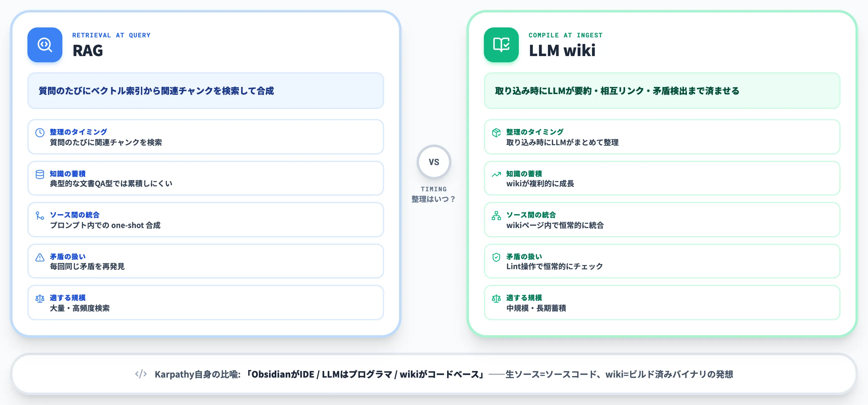Click the TIMING label under VS

click(x=434, y=189)
